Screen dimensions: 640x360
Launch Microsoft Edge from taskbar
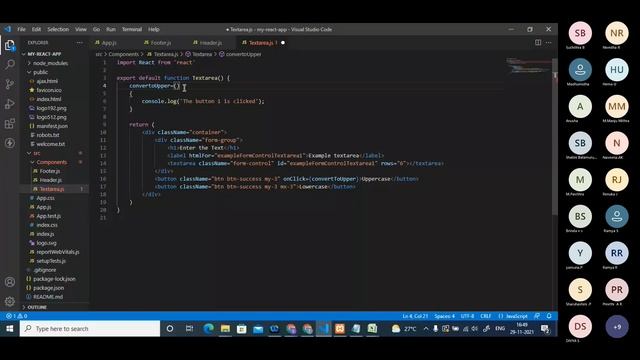pyautogui.click(x=209, y=329)
